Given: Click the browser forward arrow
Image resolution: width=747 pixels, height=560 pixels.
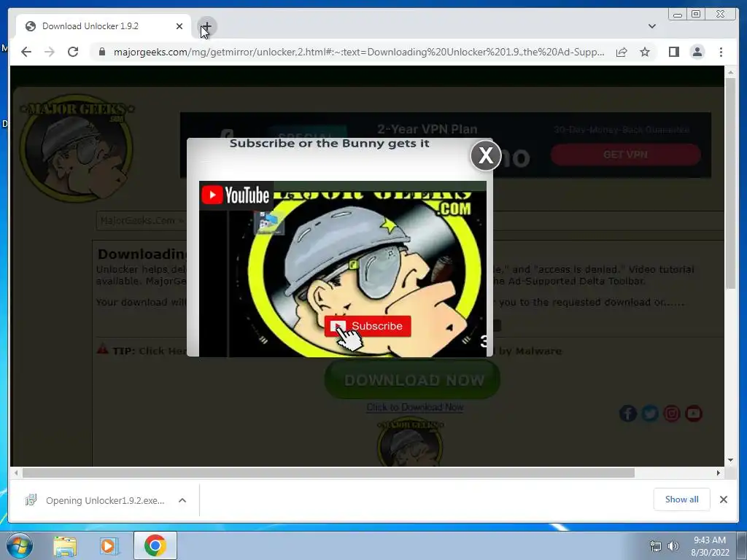Looking at the screenshot, I should click(50, 52).
